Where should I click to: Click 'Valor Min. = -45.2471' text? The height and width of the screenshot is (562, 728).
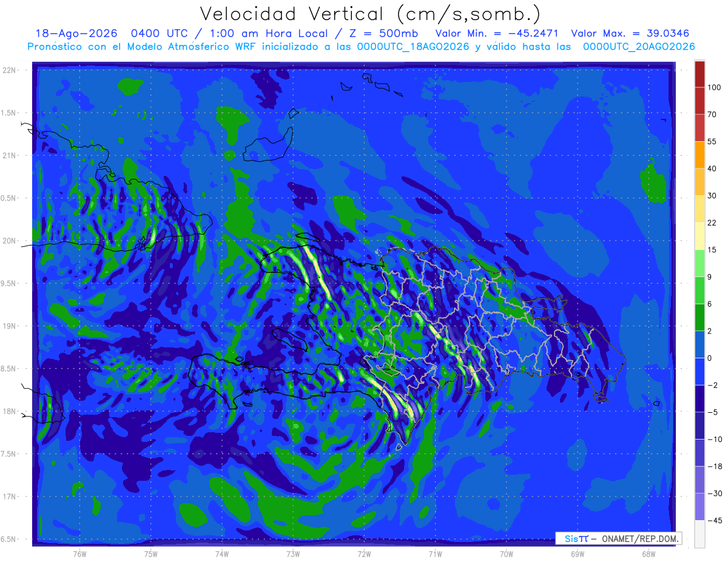point(497,33)
